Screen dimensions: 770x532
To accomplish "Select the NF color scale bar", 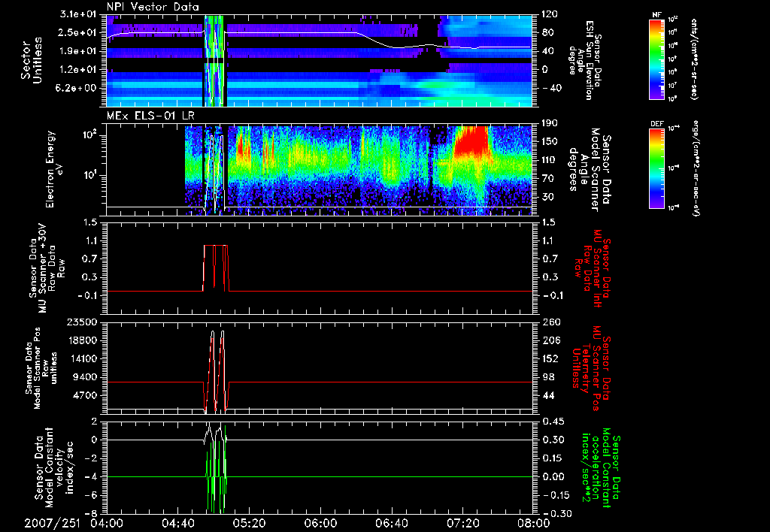I will [657, 59].
